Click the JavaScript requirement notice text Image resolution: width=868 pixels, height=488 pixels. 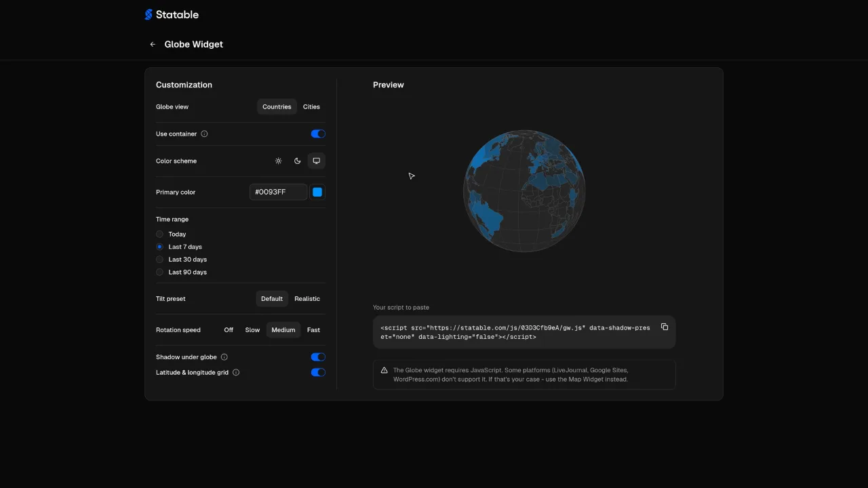511,375
